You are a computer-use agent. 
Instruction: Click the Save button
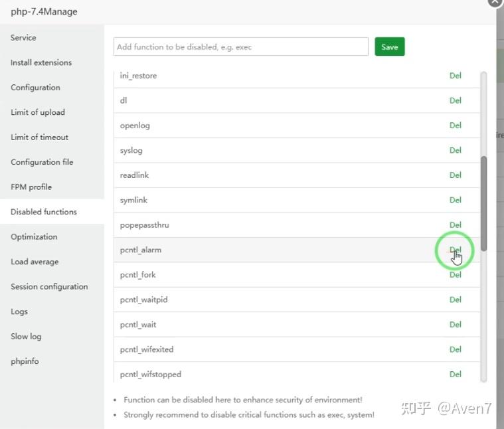pos(390,47)
